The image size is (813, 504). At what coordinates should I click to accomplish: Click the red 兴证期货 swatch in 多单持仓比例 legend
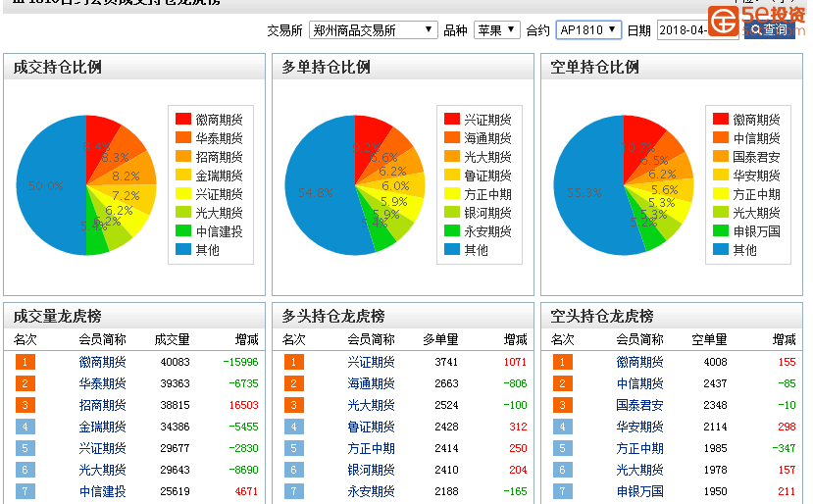tap(451, 120)
